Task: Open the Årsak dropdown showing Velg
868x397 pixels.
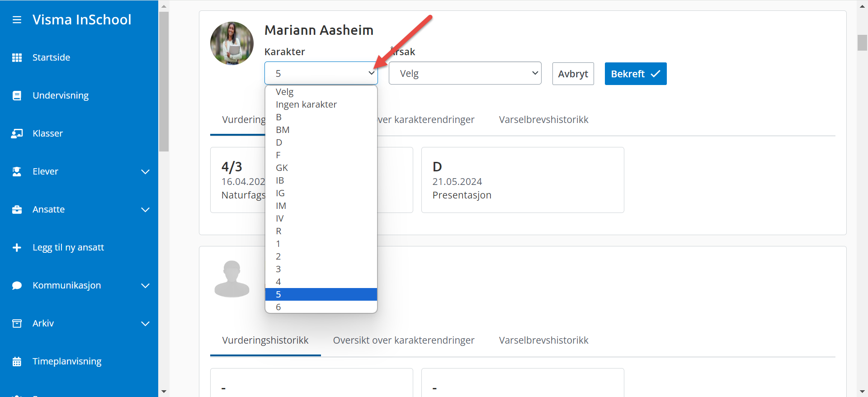Action: click(465, 73)
